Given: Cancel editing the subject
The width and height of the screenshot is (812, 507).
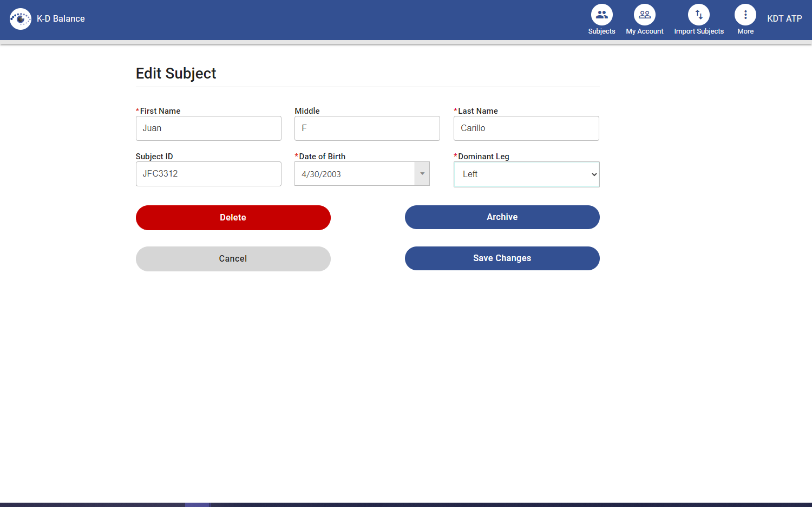Looking at the screenshot, I should 233,258.
